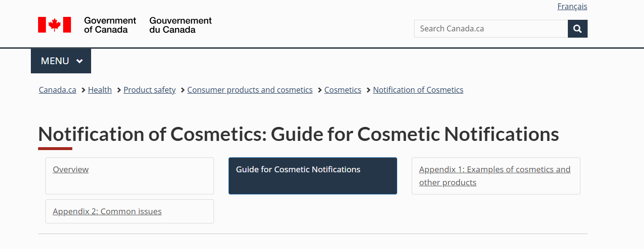Switch language via the Français link
The height and width of the screenshot is (249, 644).
(572, 6)
